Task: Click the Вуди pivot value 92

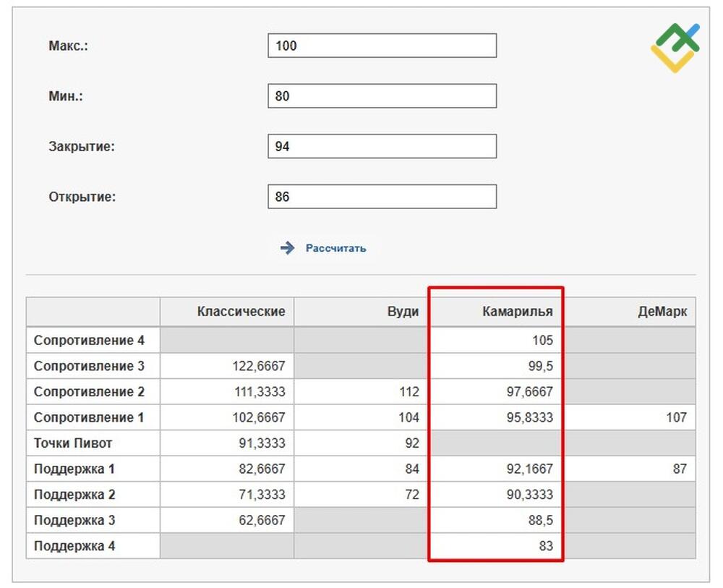Action: 411,443
